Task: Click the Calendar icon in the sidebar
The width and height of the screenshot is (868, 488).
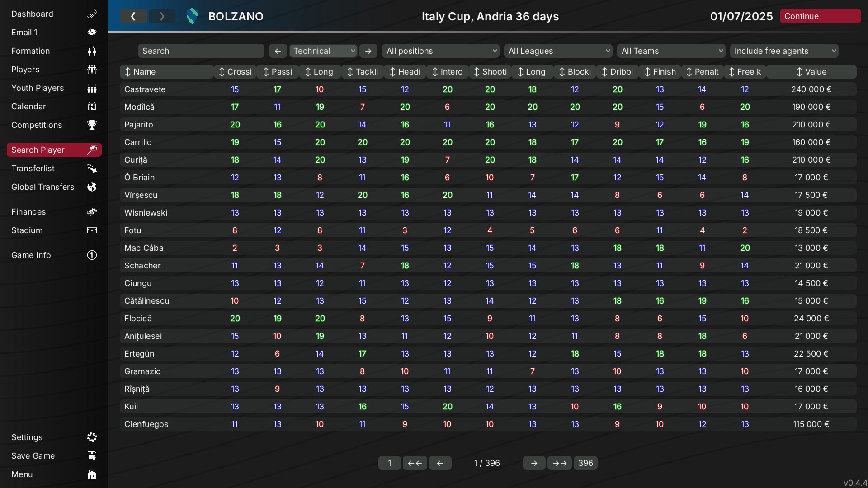Action: click(x=92, y=107)
